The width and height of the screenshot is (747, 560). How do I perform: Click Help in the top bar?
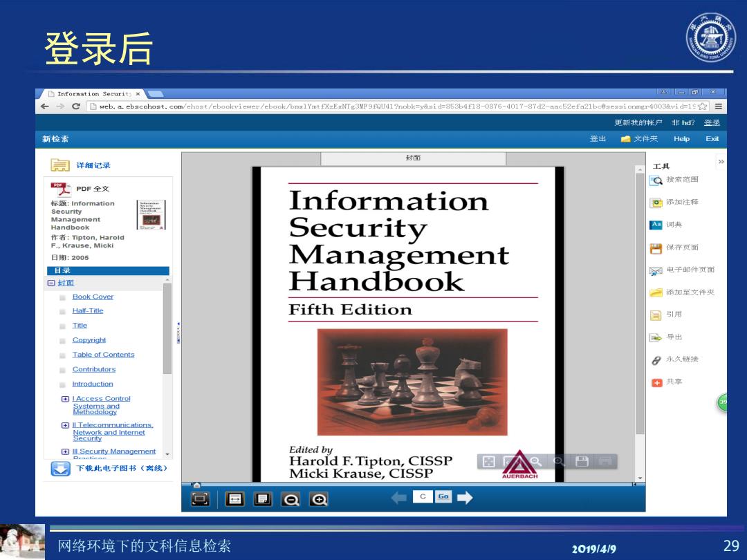pos(682,139)
